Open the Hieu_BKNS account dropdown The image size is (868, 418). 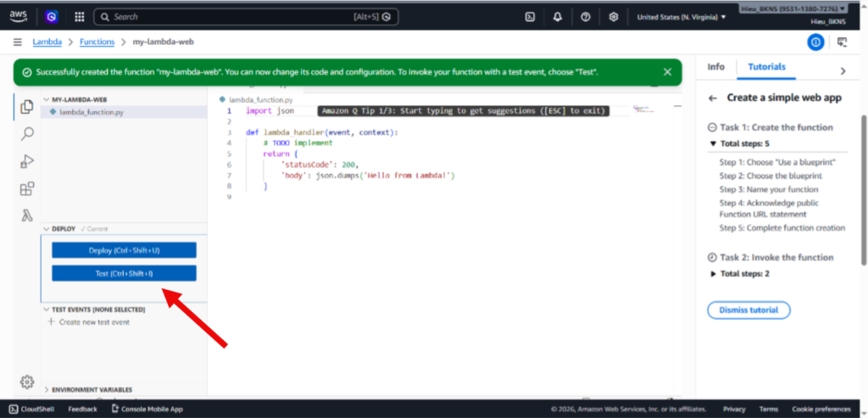(x=793, y=8)
